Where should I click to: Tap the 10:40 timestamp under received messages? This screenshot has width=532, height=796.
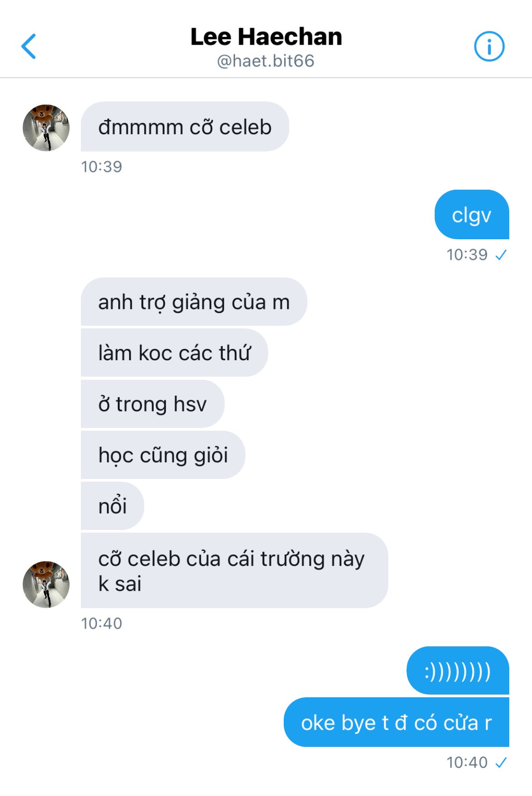101,624
